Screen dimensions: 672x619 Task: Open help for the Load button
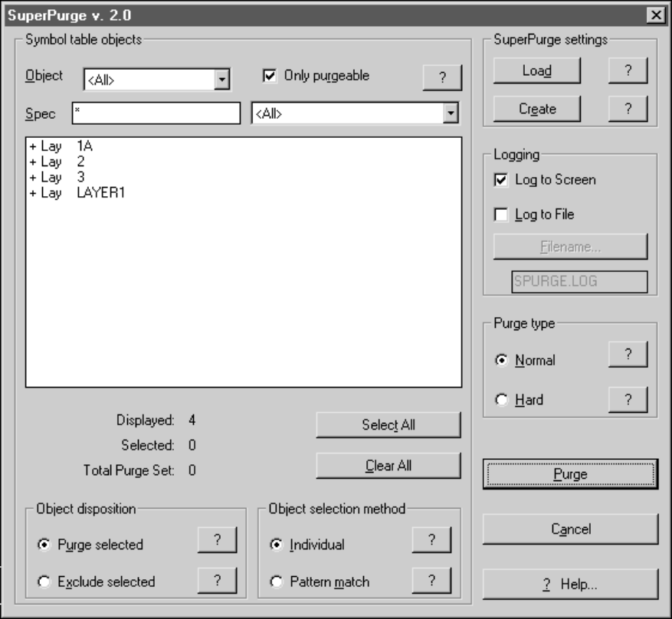click(628, 70)
